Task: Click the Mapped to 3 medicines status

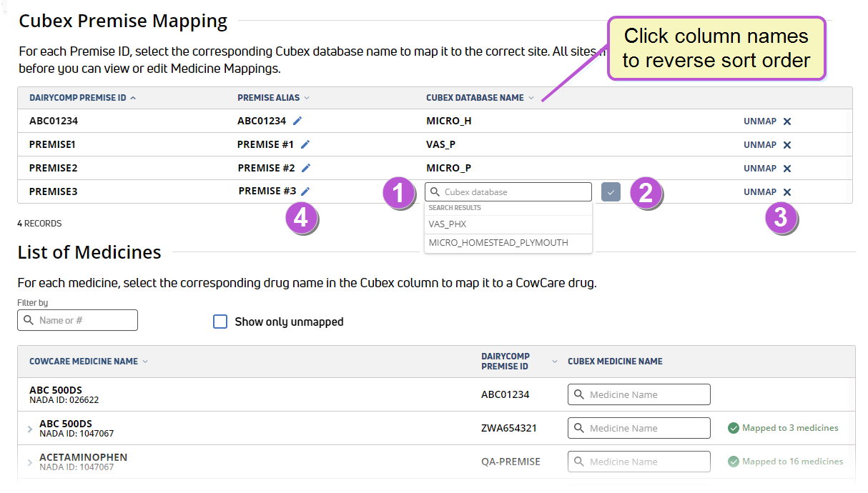Action: point(783,428)
